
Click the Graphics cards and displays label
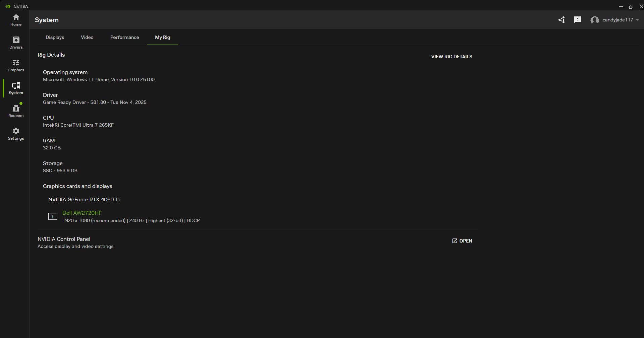point(77,186)
